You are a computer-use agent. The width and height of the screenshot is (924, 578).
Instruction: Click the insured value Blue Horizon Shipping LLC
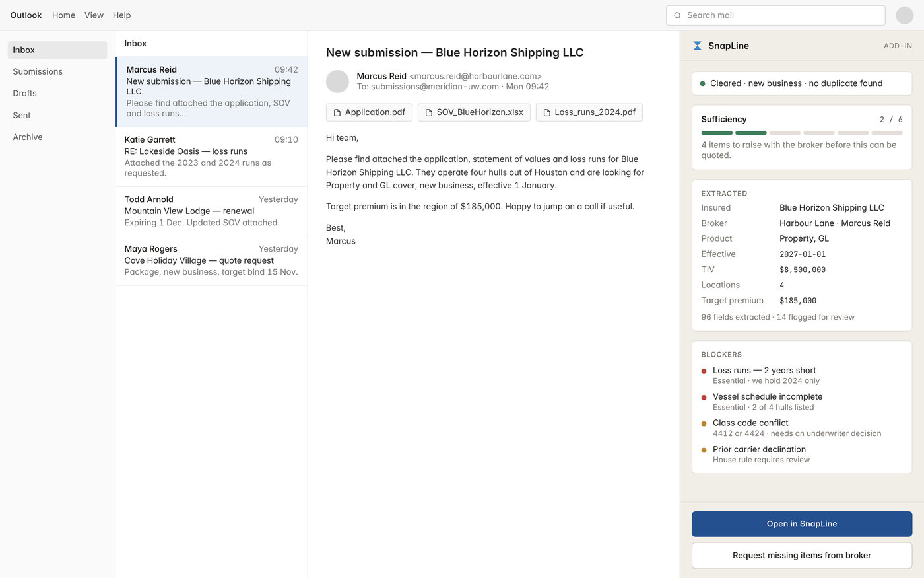click(832, 208)
